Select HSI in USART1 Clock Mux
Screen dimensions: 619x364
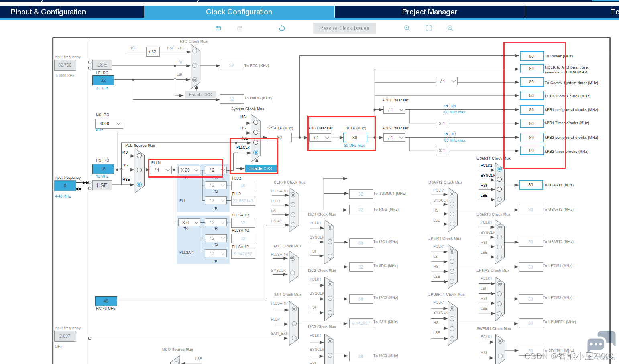pyautogui.click(x=499, y=189)
